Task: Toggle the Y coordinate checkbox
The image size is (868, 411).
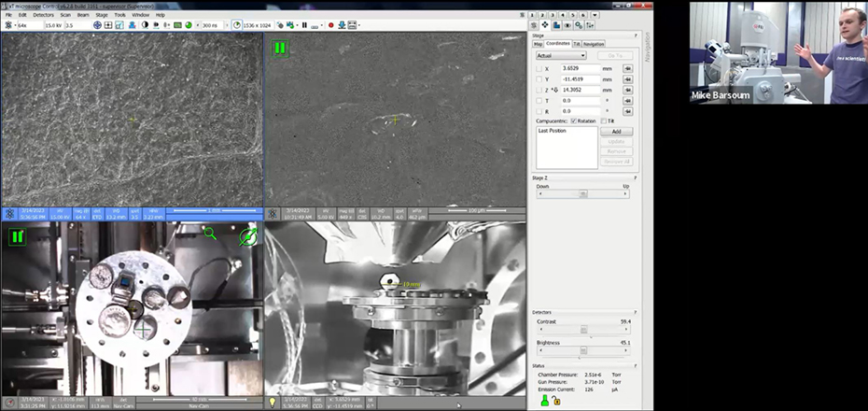Action: point(539,79)
